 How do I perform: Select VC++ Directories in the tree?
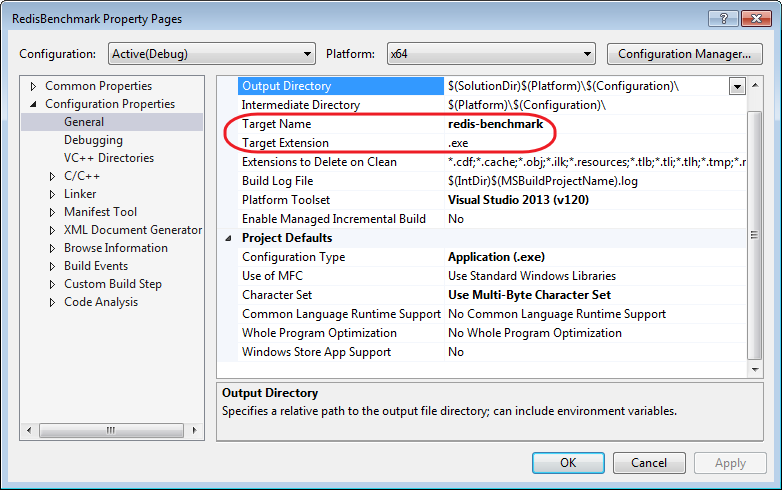(108, 158)
